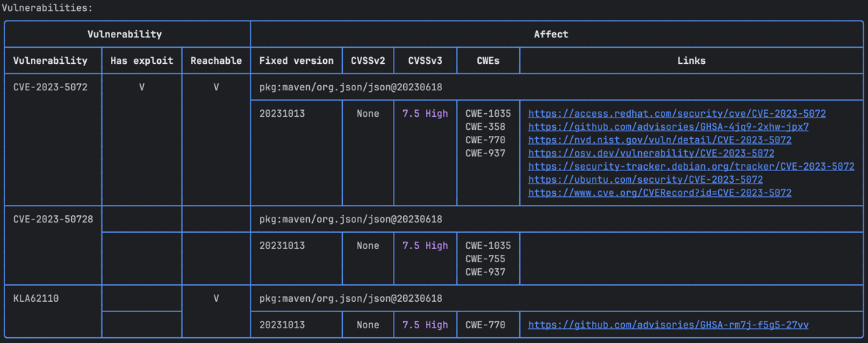
Task: Select CWE-1035 in the CVE-2023-5072 row
Action: coord(488,113)
